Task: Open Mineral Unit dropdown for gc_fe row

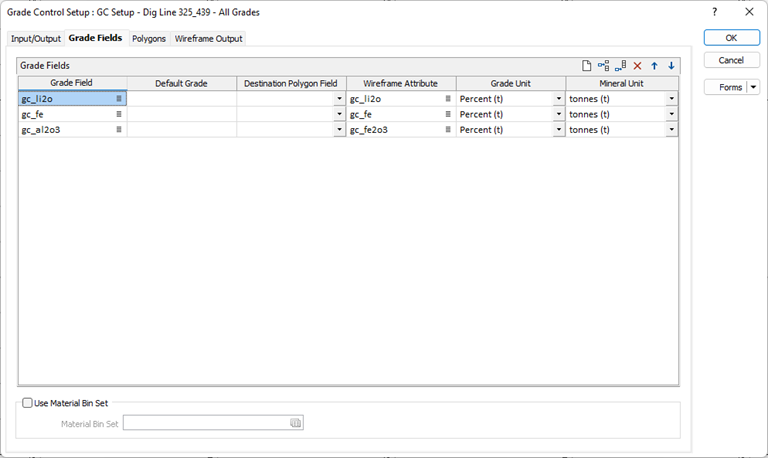Action: (671, 115)
